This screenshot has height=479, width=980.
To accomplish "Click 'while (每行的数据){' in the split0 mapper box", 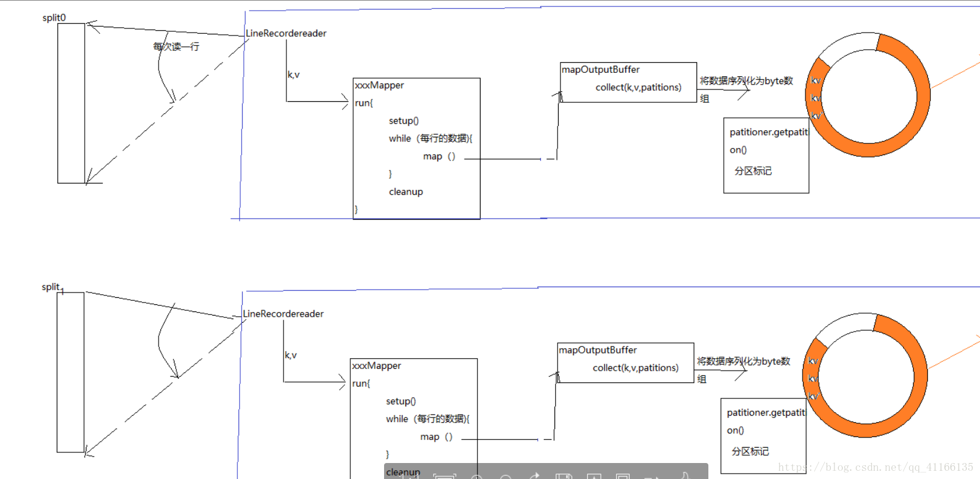I will pos(430,139).
